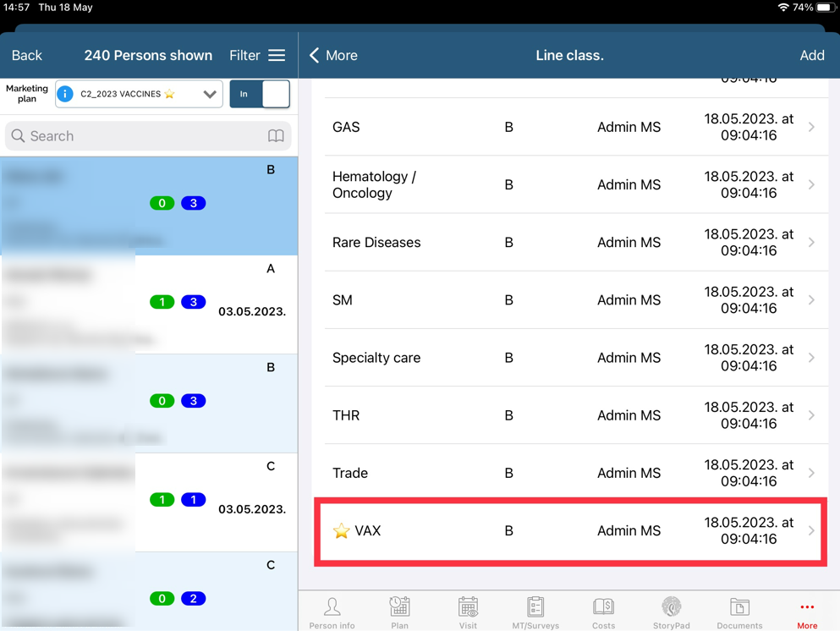Open StoryPad fingerprint icon
Screen dimensions: 840x631
tap(671, 612)
